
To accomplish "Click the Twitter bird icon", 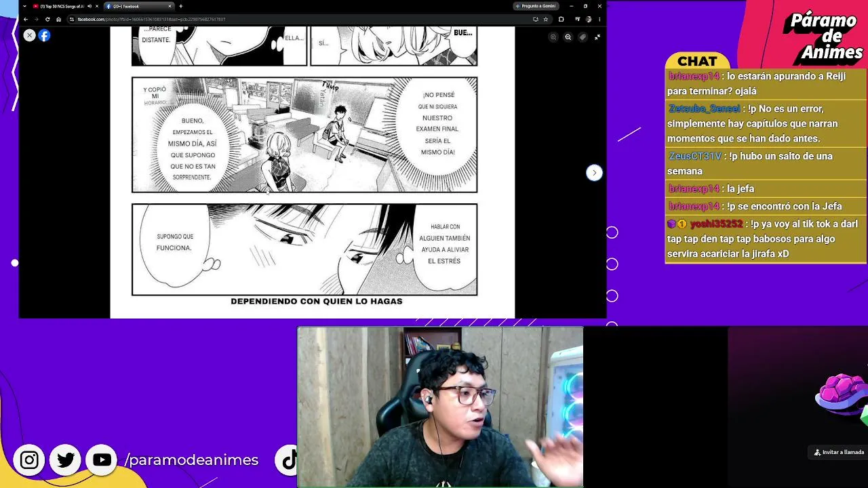I will tap(66, 461).
